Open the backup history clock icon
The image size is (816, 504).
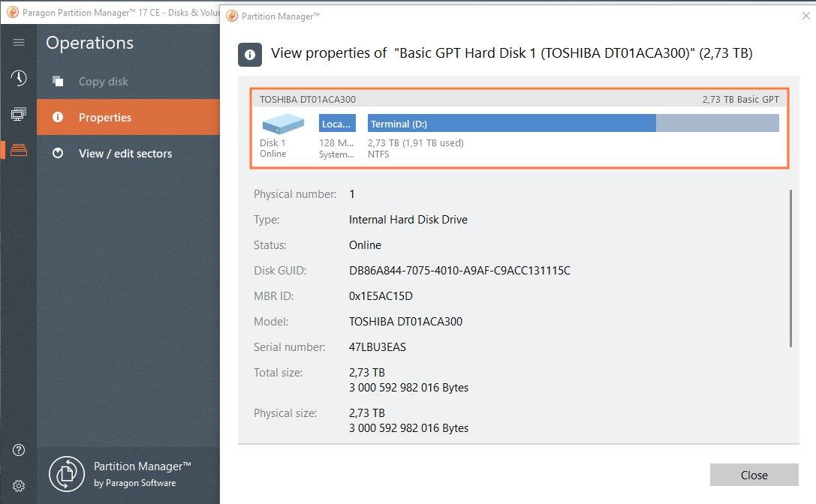point(19,78)
